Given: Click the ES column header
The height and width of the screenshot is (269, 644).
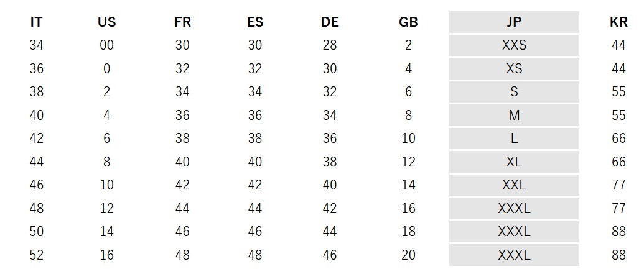Looking at the screenshot, I should 255,22.
